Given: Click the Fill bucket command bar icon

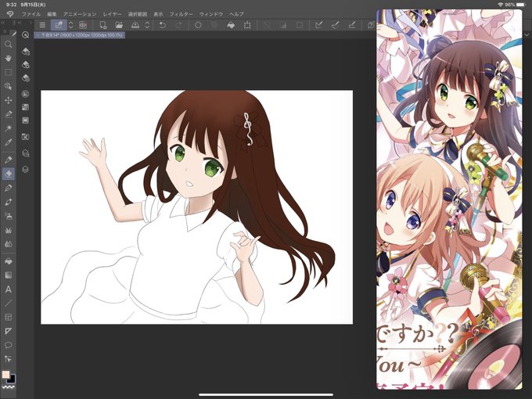Looking at the screenshot, I should (x=231, y=25).
